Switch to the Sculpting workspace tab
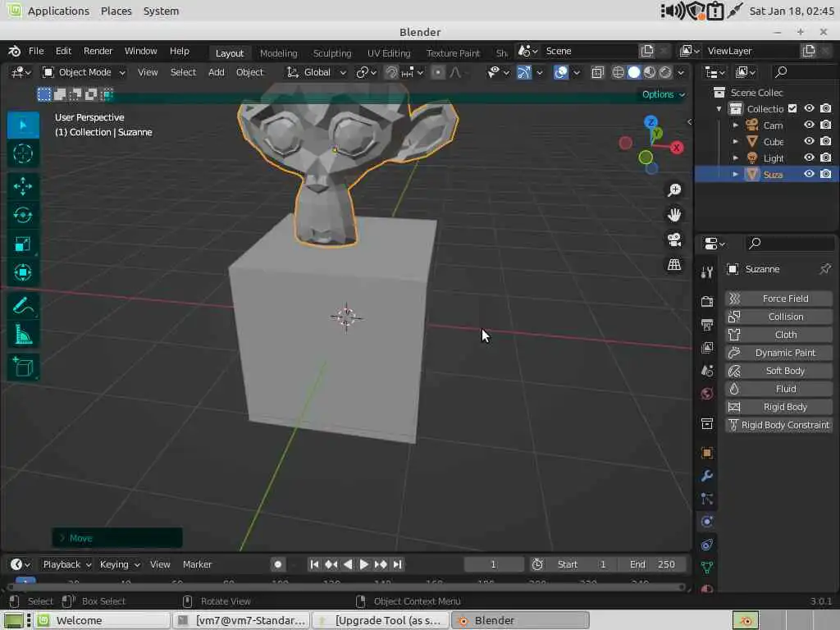840x630 pixels. [332, 53]
